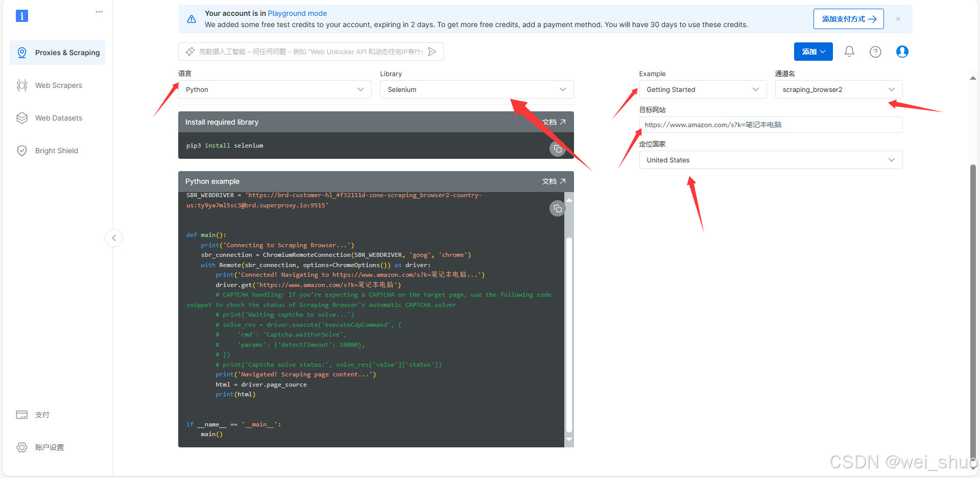The image size is (980, 478).
Task: Click the Proxies & Scraping location pin icon
Action: pyautogui.click(x=22, y=53)
